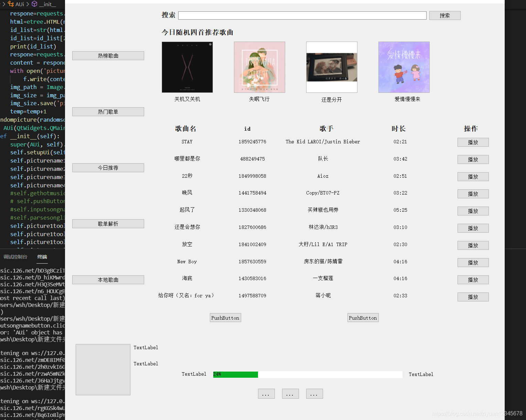
Task: Play the song 海底
Action: [473, 279]
